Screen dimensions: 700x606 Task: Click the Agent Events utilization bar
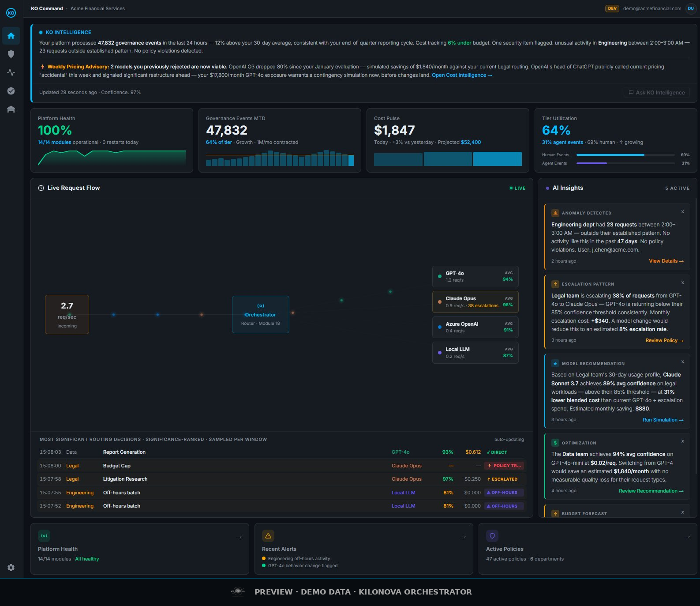[625, 163]
